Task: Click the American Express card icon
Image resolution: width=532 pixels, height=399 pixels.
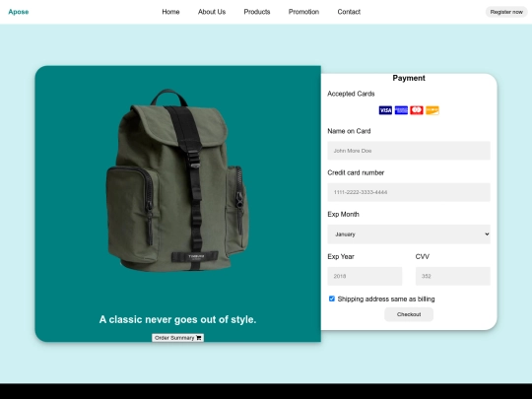Action: pyautogui.click(x=401, y=110)
